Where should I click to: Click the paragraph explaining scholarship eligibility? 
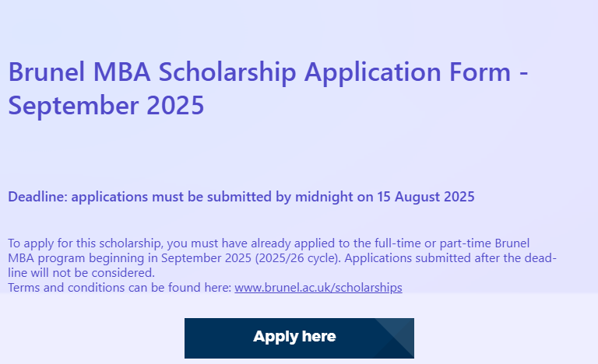280,258
